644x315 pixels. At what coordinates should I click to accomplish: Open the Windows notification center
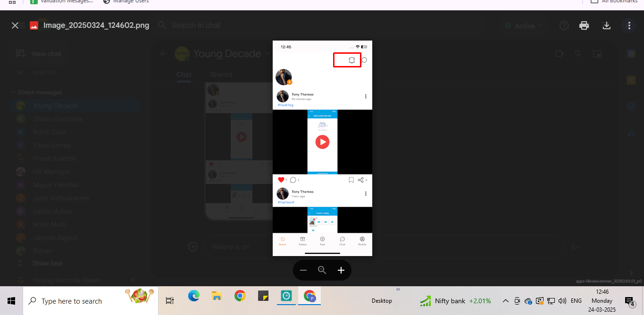click(x=629, y=301)
